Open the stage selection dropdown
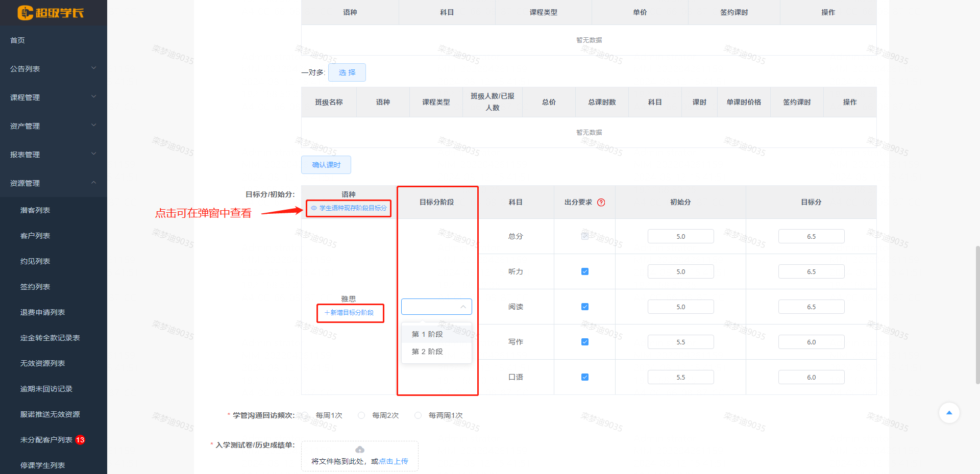980x474 pixels. tap(436, 307)
